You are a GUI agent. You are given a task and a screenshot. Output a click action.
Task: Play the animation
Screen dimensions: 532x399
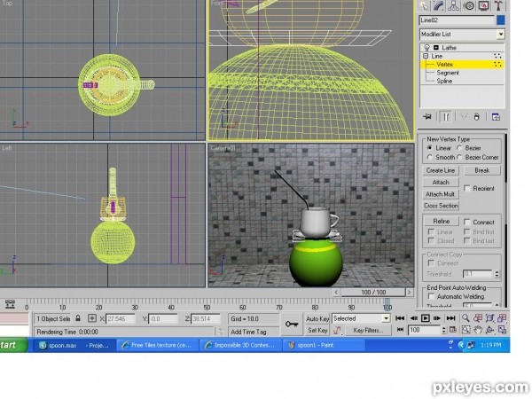(425, 318)
